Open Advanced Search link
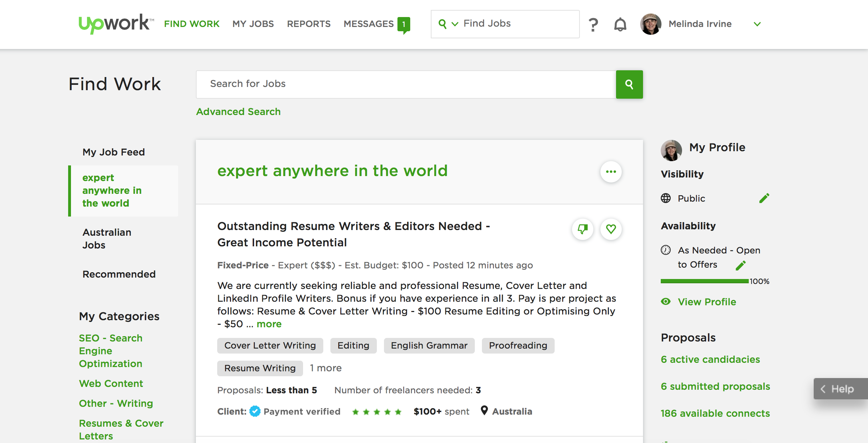 click(x=238, y=111)
